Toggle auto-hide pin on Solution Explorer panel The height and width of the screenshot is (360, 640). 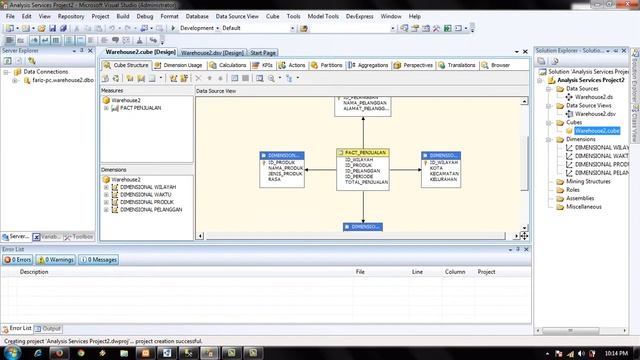pyautogui.click(x=616, y=51)
